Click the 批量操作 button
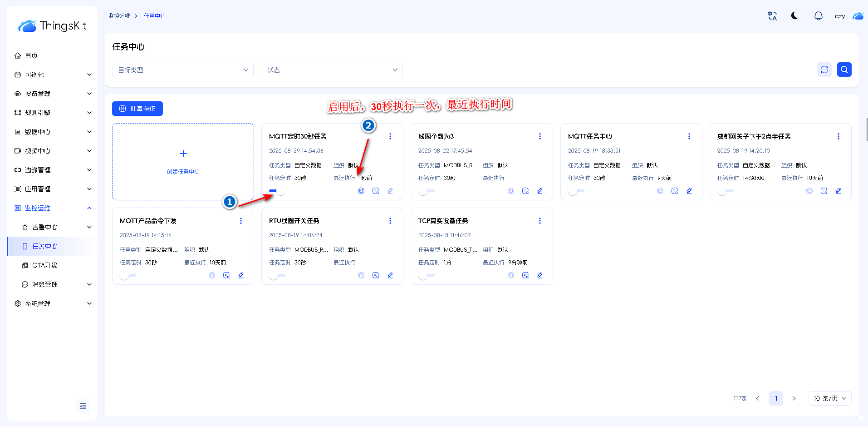This screenshot has width=868, height=427. click(x=137, y=109)
